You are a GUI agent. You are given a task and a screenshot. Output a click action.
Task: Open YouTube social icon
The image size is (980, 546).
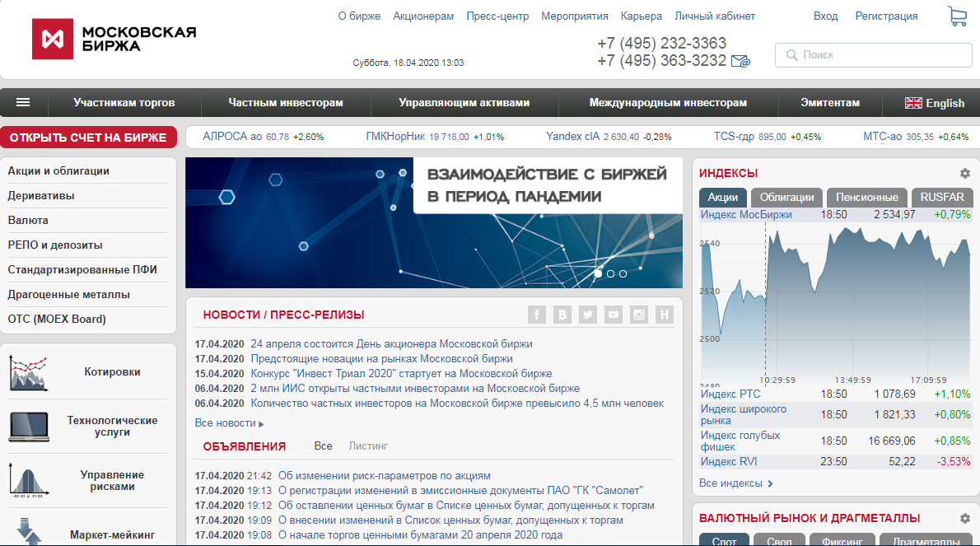point(614,315)
